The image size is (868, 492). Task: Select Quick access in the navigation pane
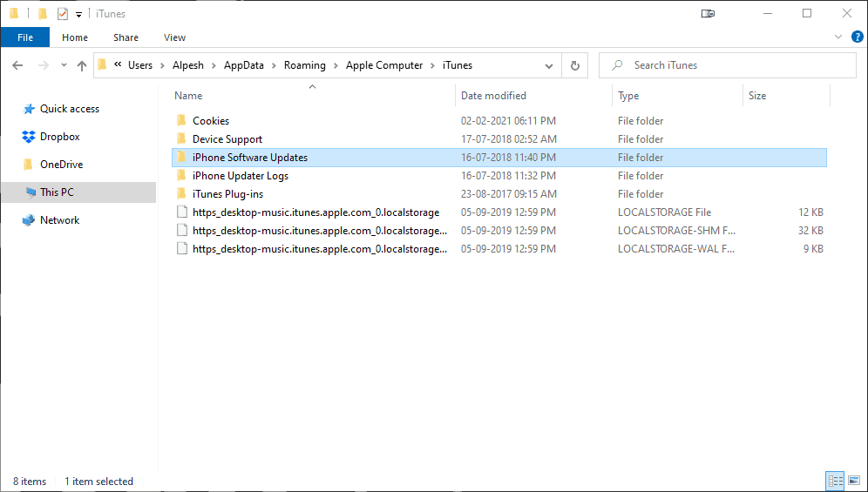[70, 109]
